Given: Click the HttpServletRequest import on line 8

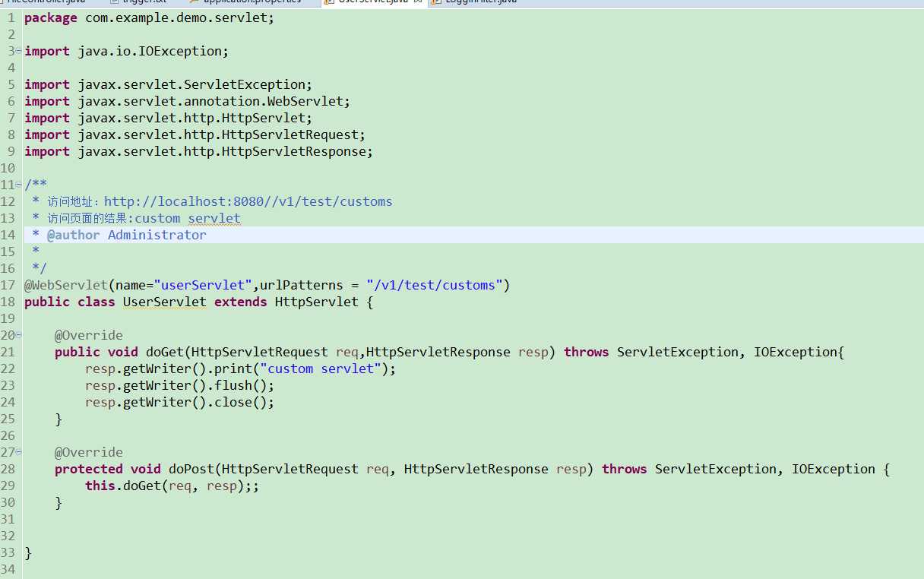Looking at the screenshot, I should [195, 134].
